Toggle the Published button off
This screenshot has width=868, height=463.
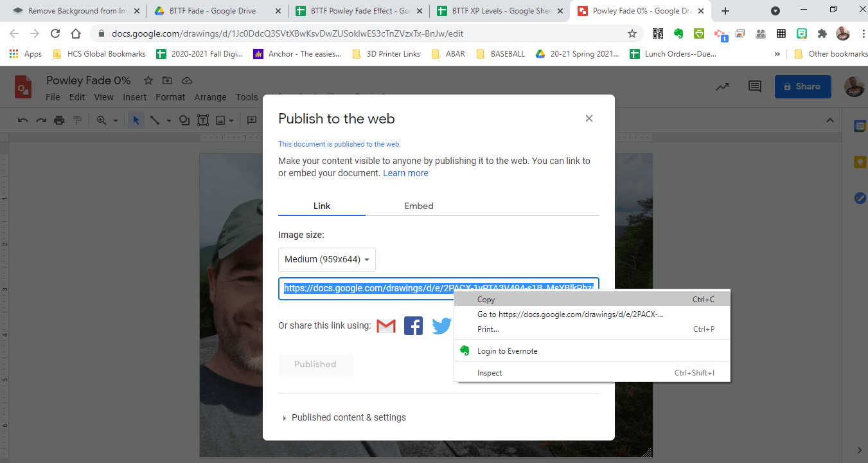click(315, 364)
